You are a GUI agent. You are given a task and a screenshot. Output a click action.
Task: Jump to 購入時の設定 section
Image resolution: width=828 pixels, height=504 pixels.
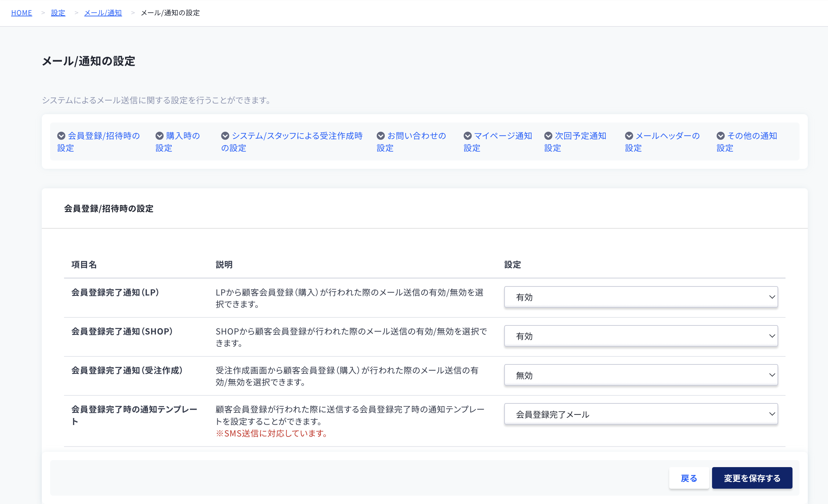click(178, 142)
